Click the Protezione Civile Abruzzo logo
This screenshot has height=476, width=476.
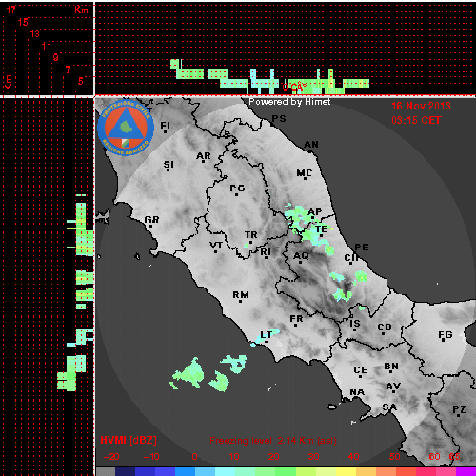pyautogui.click(x=126, y=128)
